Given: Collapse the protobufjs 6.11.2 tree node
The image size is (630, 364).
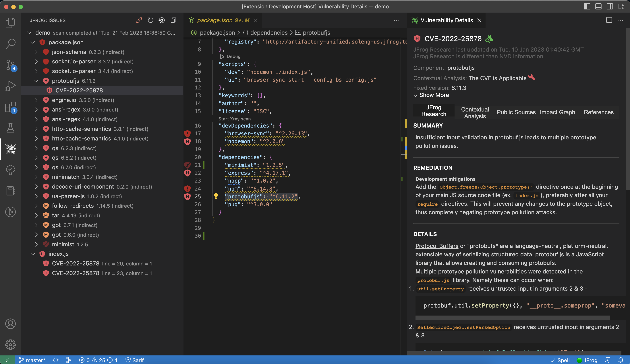Looking at the screenshot, I should tap(36, 81).
